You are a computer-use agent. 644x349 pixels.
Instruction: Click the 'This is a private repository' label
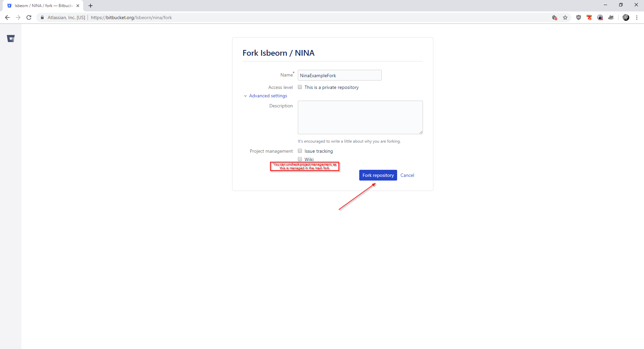331,87
